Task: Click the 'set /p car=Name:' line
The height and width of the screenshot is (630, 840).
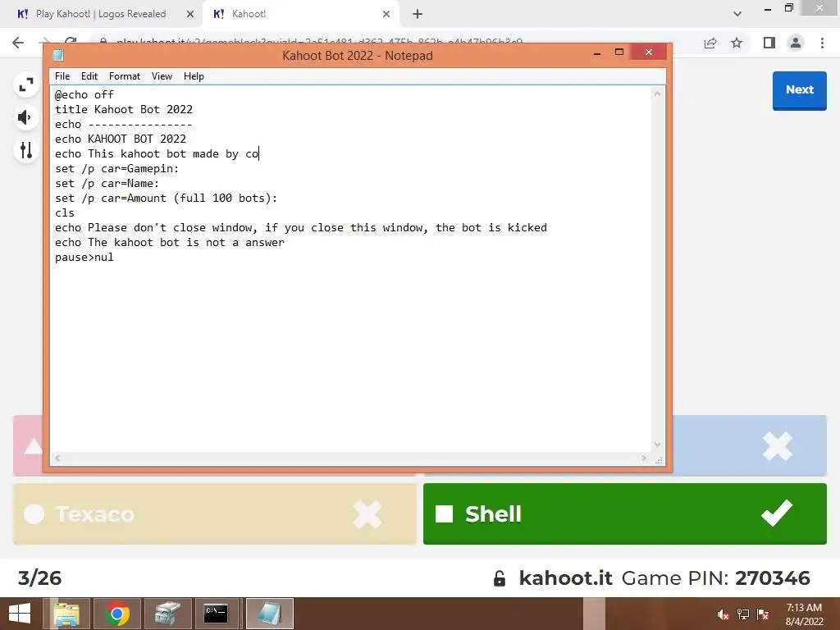Action: point(107,183)
